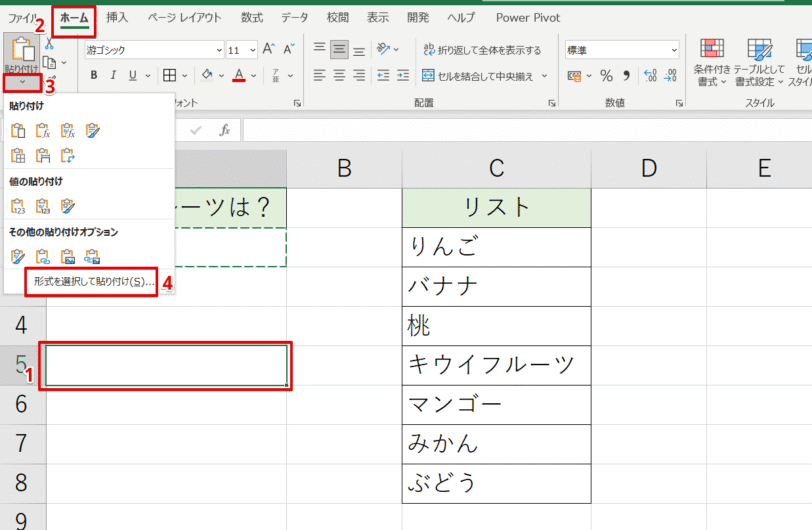Open 条件付き書式 conditional formatting
Viewport: 812px width, 530px height.
[x=712, y=63]
